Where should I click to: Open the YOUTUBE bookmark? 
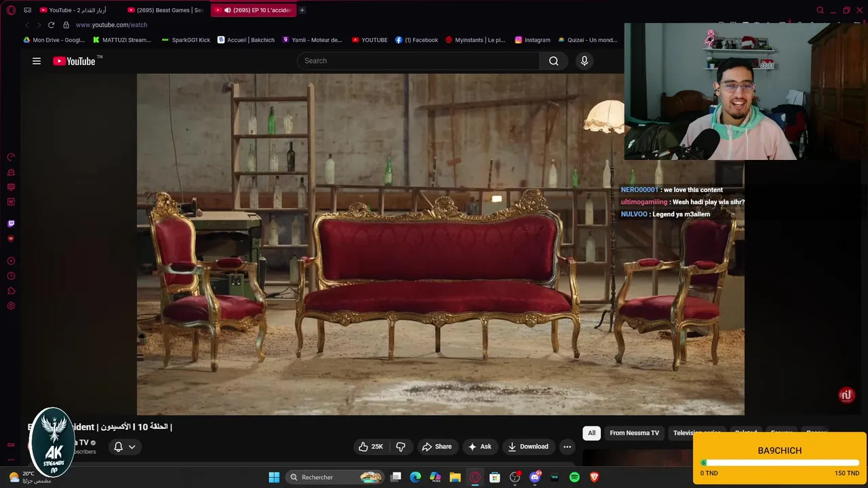(x=370, y=40)
